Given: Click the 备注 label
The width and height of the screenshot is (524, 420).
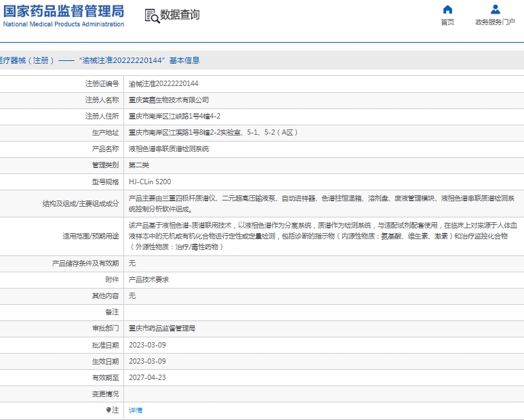Looking at the screenshot, I should click(x=112, y=312).
